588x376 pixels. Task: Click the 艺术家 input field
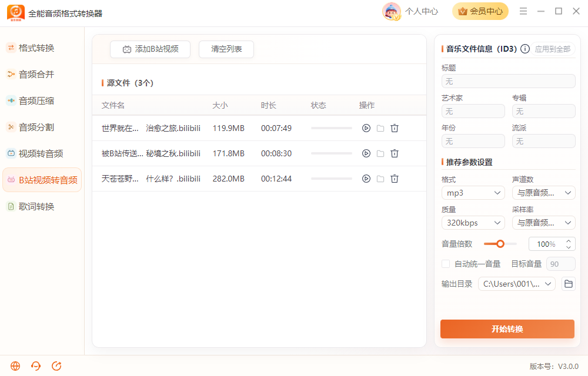tap(473, 111)
